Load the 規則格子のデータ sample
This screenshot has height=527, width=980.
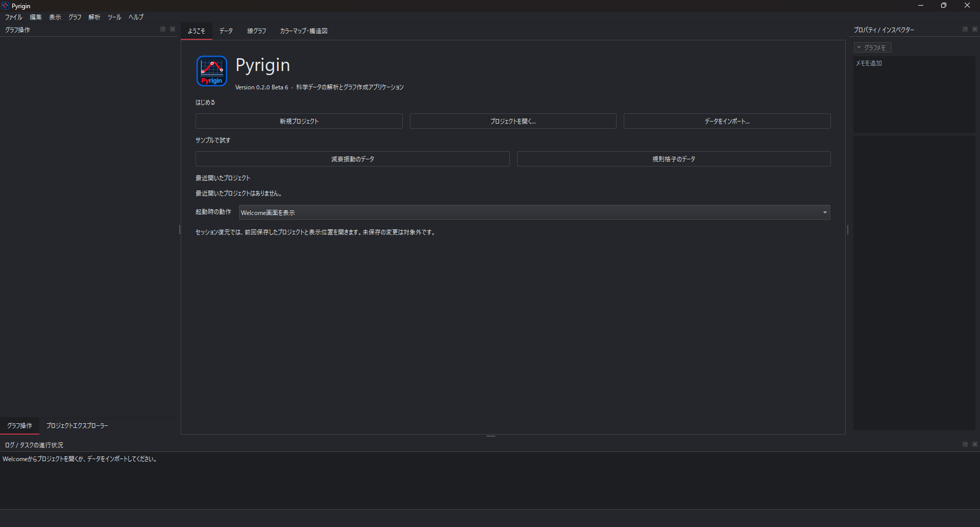click(x=674, y=159)
